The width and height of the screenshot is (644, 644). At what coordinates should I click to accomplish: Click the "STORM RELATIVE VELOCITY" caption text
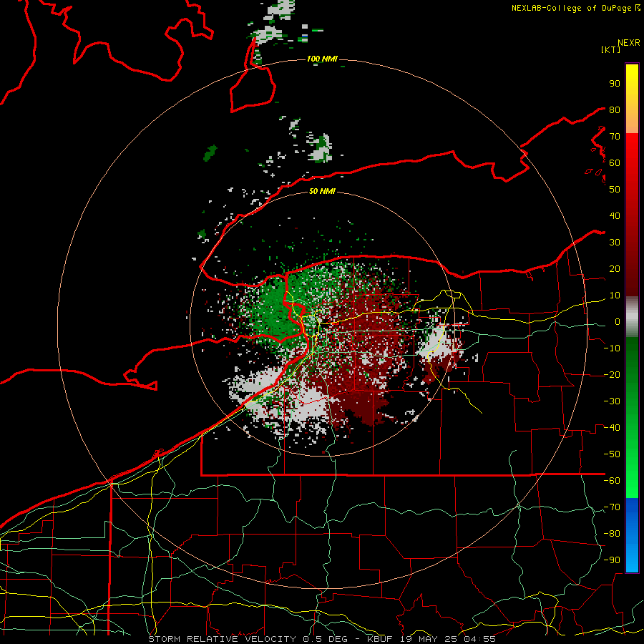223,639
